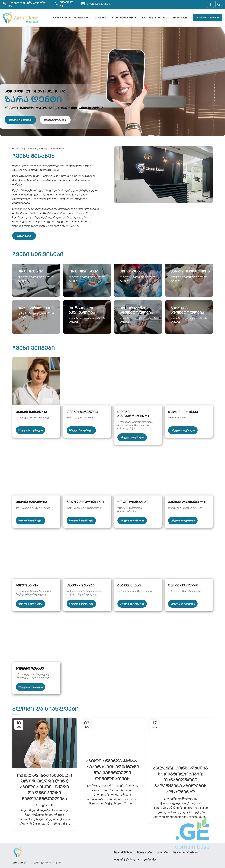The image size is (225, 868).
Task: Click the envelope email icon
Action: 83,4
